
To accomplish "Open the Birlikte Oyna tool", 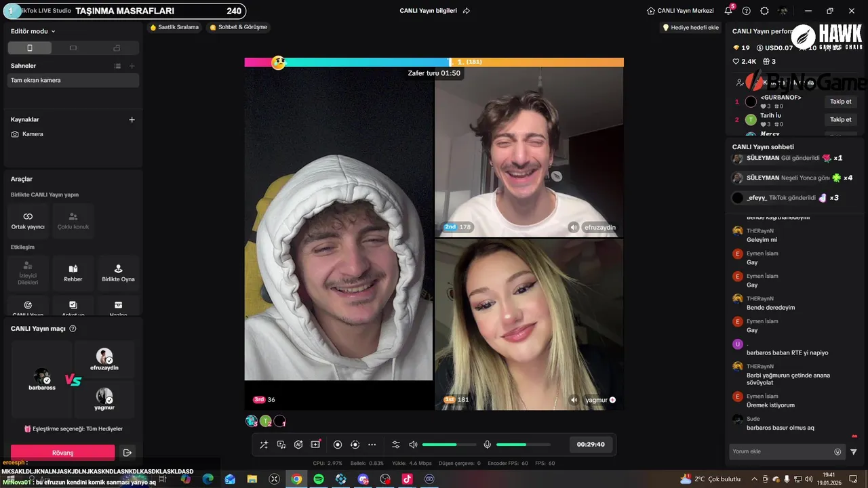I will pyautogui.click(x=118, y=273).
